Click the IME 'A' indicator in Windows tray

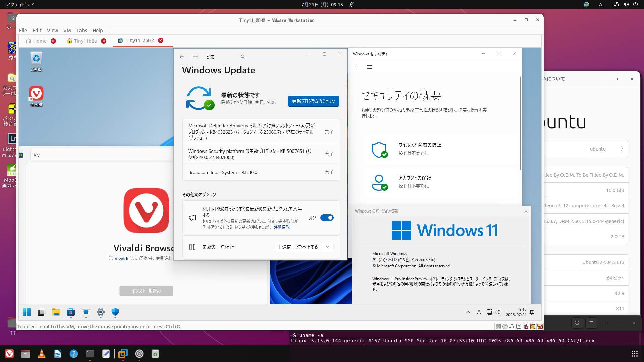coord(479,312)
